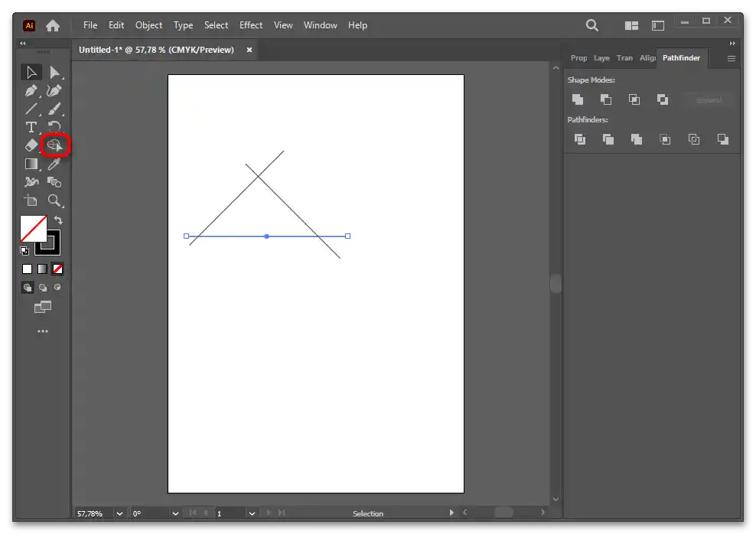
Task: Switch to the Align panel tab
Action: 647,58
